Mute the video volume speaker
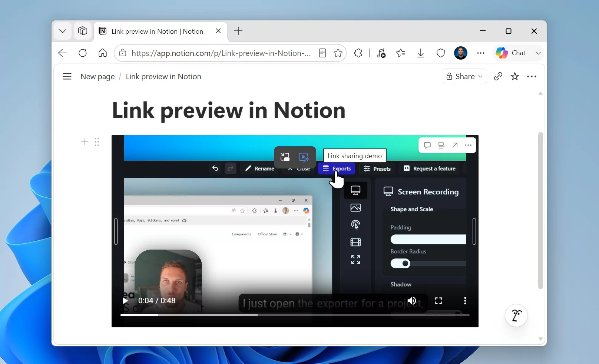 point(412,301)
